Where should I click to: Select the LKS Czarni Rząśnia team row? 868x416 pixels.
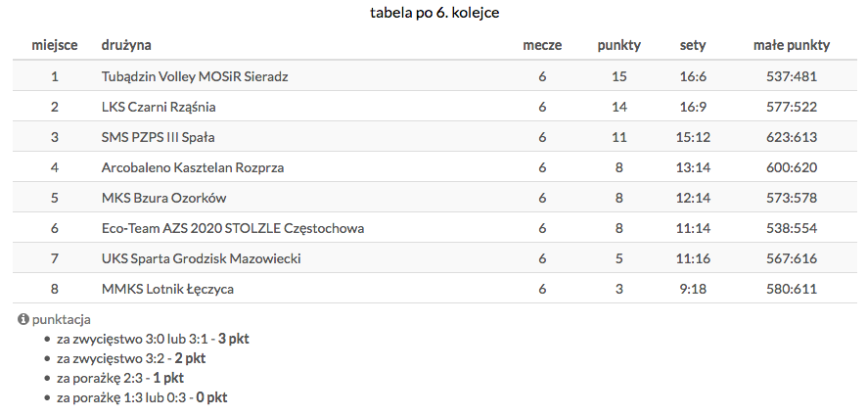159,107
